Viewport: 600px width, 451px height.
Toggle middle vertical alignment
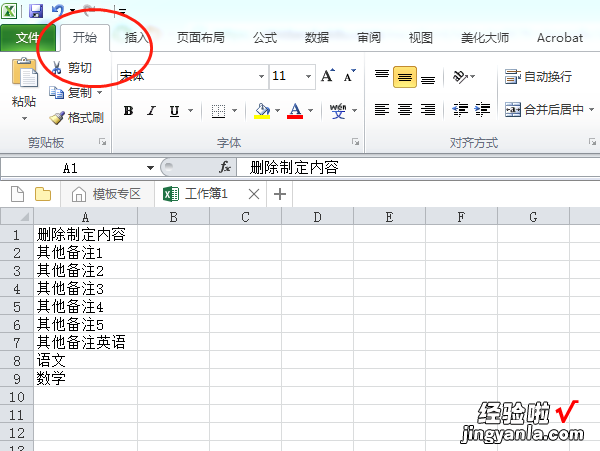coord(405,77)
